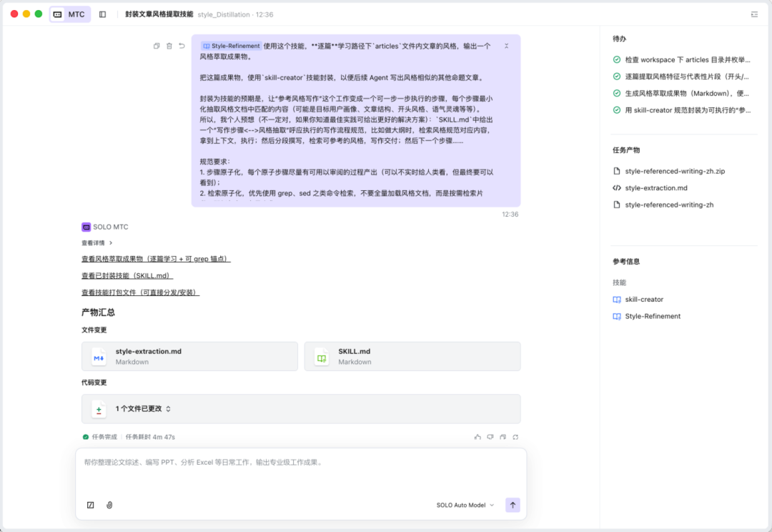Click the purple send arrow button
The width and height of the screenshot is (772, 532).
pyautogui.click(x=513, y=504)
